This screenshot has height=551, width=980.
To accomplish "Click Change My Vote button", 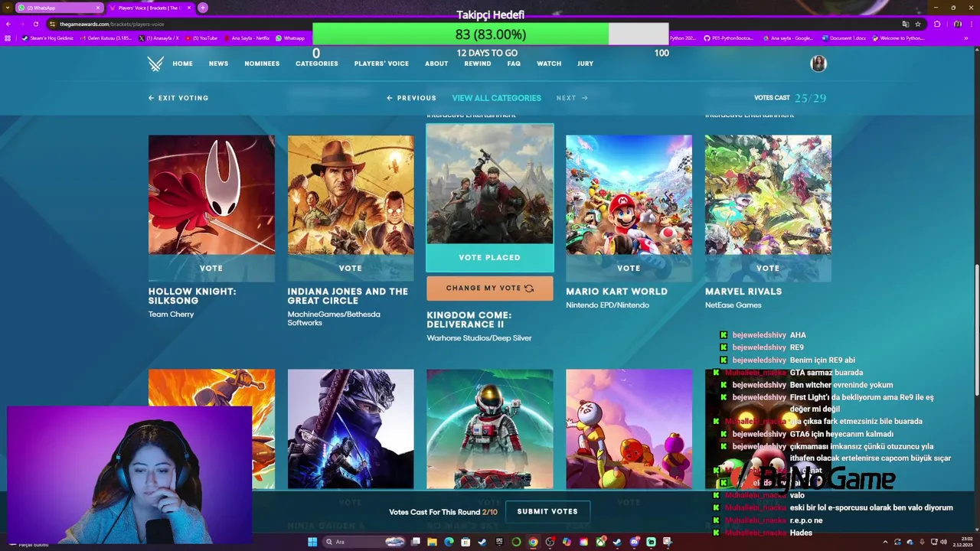I will click(490, 289).
